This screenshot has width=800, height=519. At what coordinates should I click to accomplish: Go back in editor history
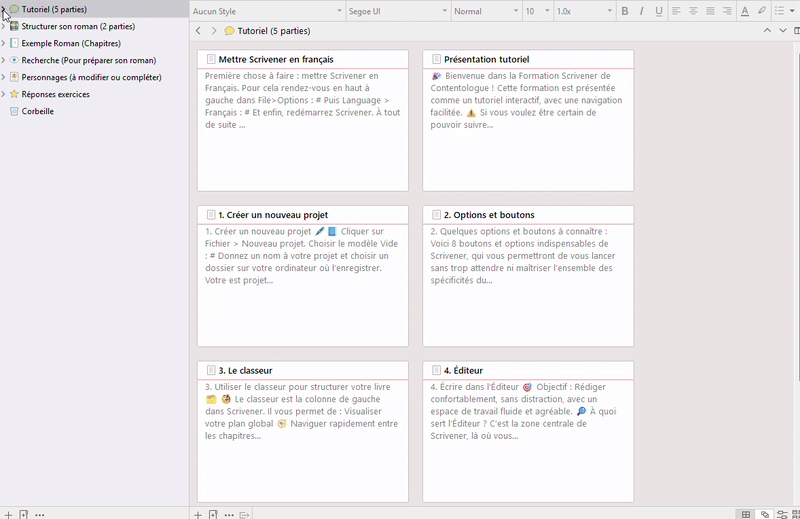198,31
